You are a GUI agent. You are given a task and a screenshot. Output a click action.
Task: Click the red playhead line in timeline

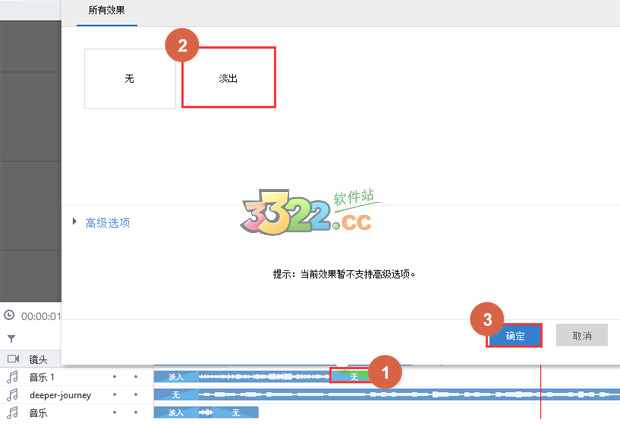click(x=540, y=392)
